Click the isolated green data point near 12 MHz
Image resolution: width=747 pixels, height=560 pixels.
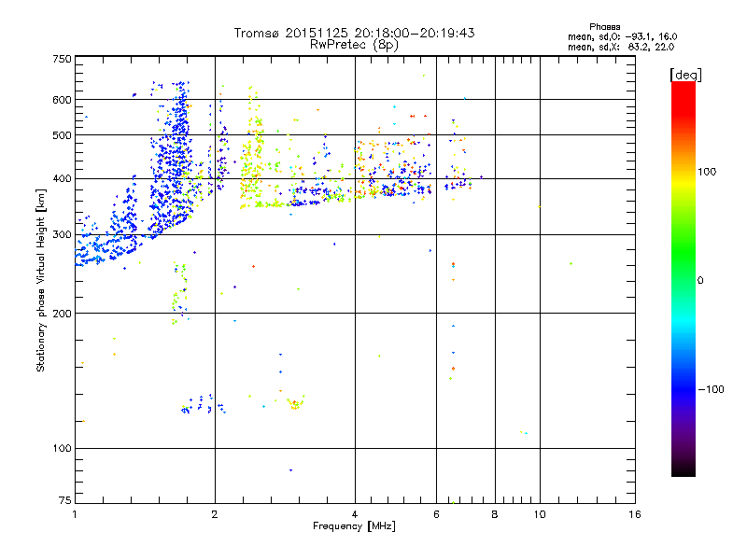click(571, 263)
